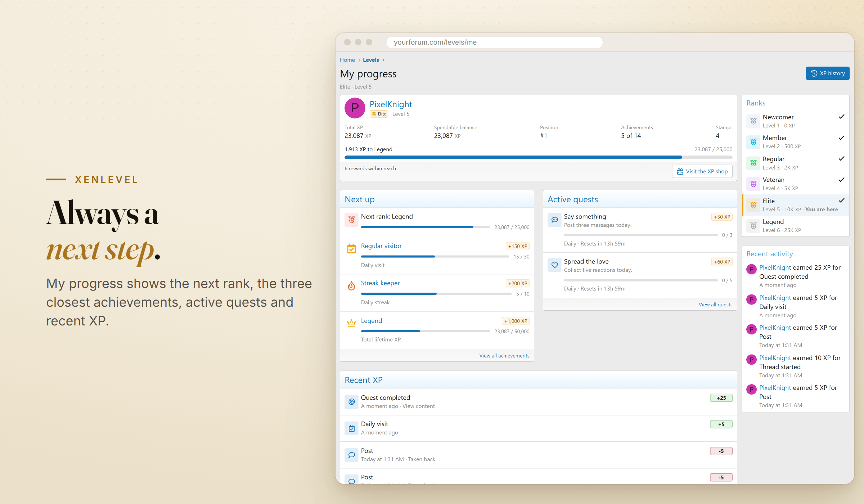Screen dimensions: 864x504
Task: Visit the XP shop
Action: tap(702, 171)
